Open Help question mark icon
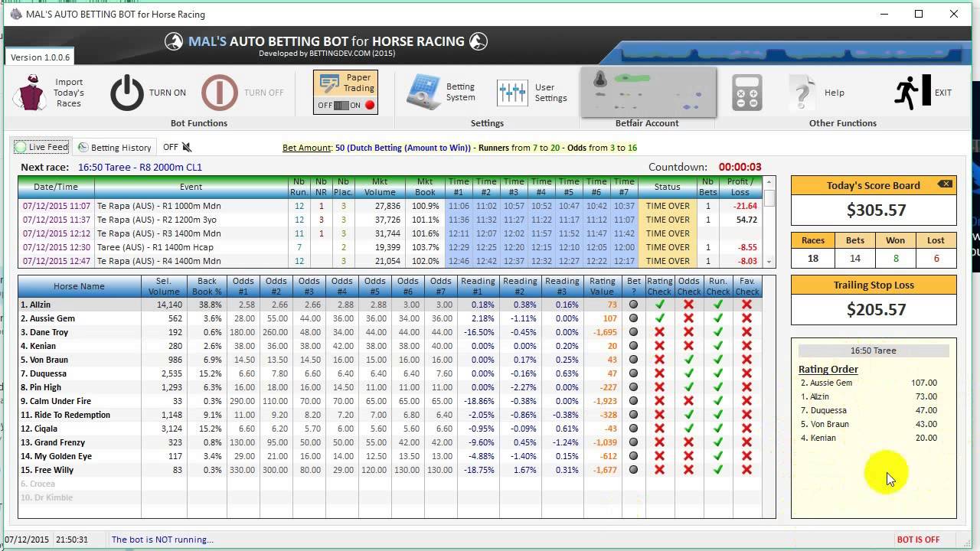This screenshot has width=980, height=551. click(802, 93)
